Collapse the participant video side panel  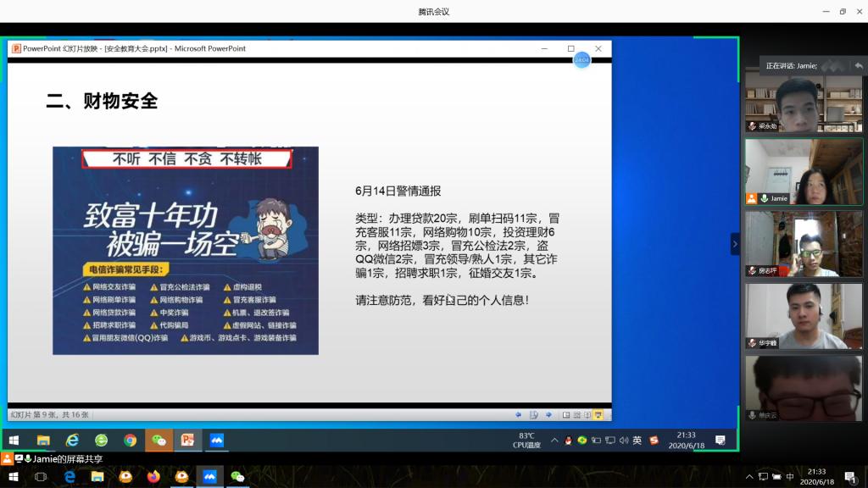735,244
